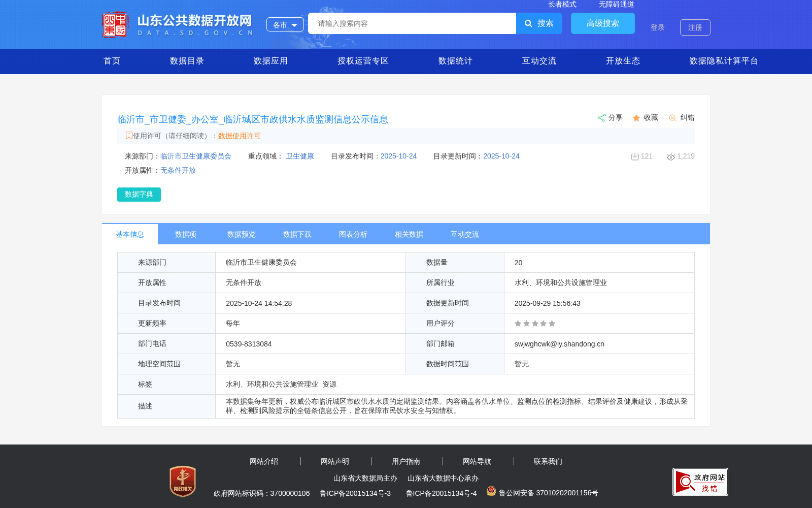The image size is (812, 508).
Task: Open 网站声明 footer link
Action: click(335, 461)
